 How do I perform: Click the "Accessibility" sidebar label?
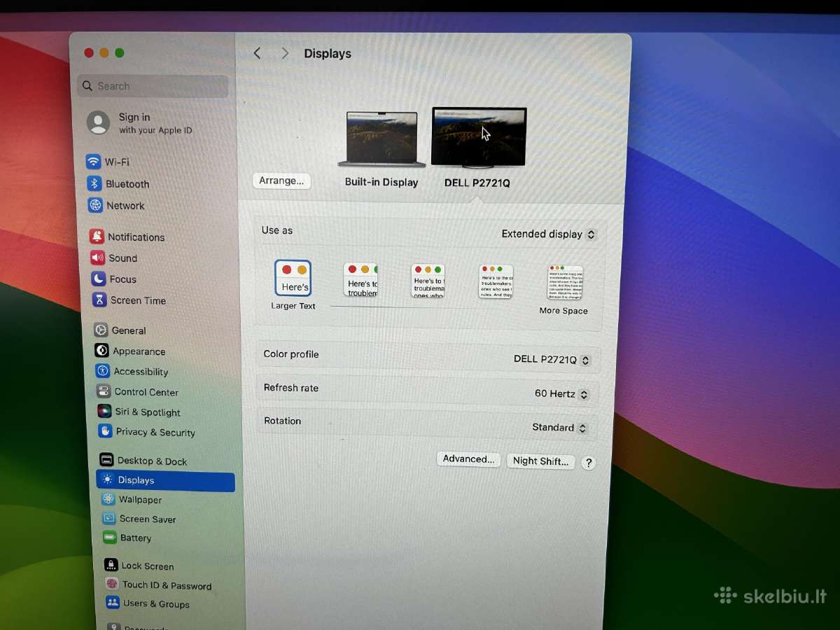(x=141, y=372)
